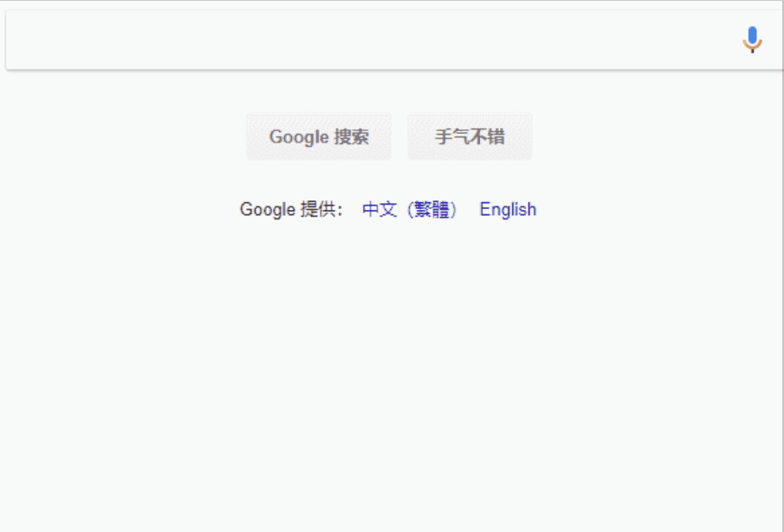Choose English next to 中文（繁體）
The width and height of the screenshot is (784, 532).
[508, 210]
